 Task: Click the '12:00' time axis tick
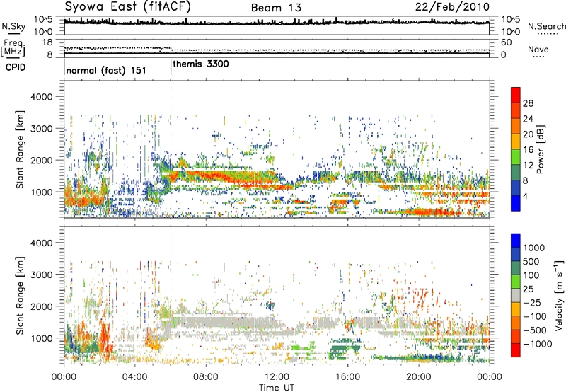[x=277, y=377]
